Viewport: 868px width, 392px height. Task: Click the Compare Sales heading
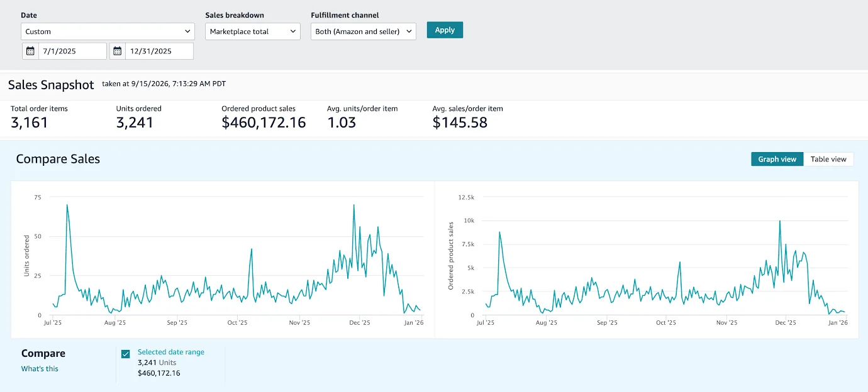[x=58, y=159]
